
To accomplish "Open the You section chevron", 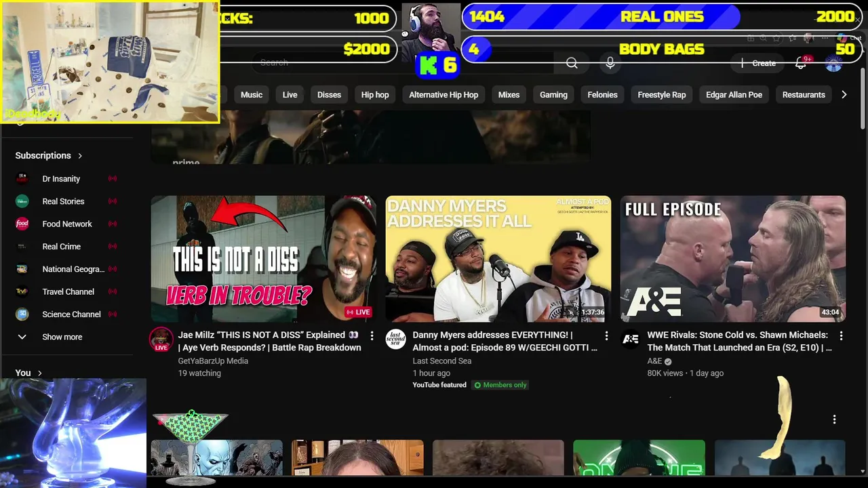I will click(x=40, y=373).
